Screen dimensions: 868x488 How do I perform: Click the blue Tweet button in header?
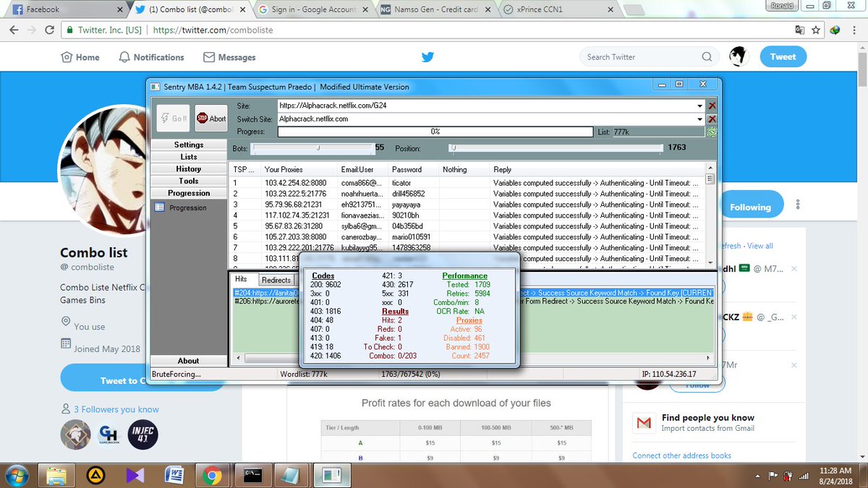[783, 56]
